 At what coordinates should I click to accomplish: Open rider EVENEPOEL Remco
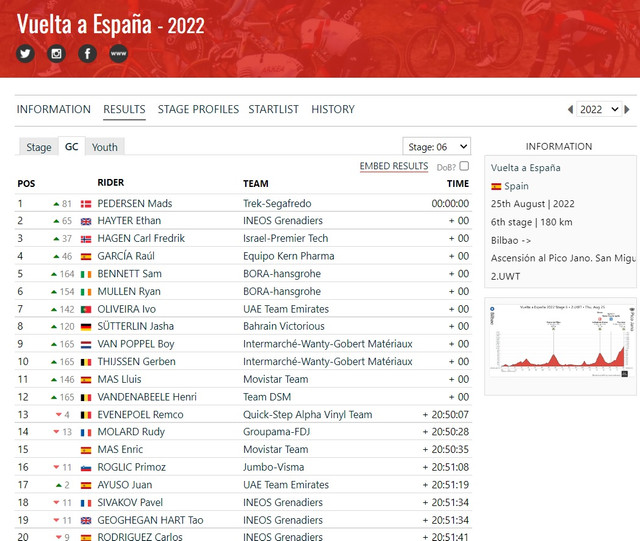tap(140, 415)
